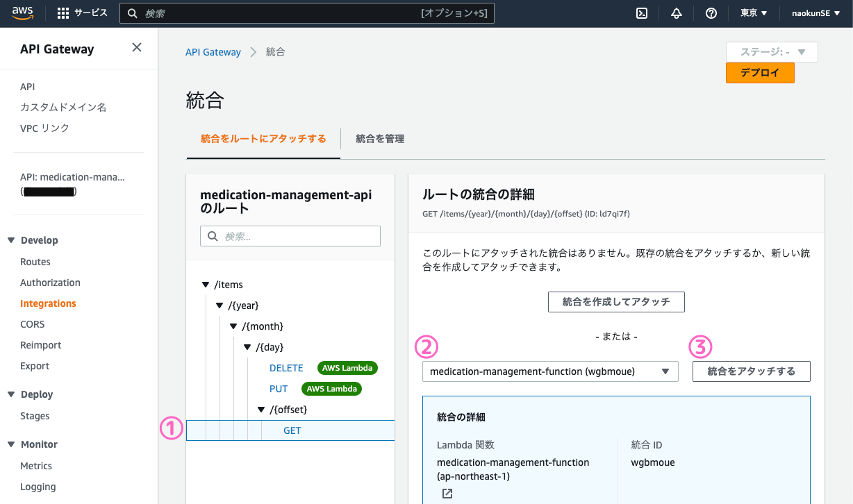The width and height of the screenshot is (853, 504).
Task: Click the AWS Lambda badge beside PUT
Action: [x=331, y=389]
